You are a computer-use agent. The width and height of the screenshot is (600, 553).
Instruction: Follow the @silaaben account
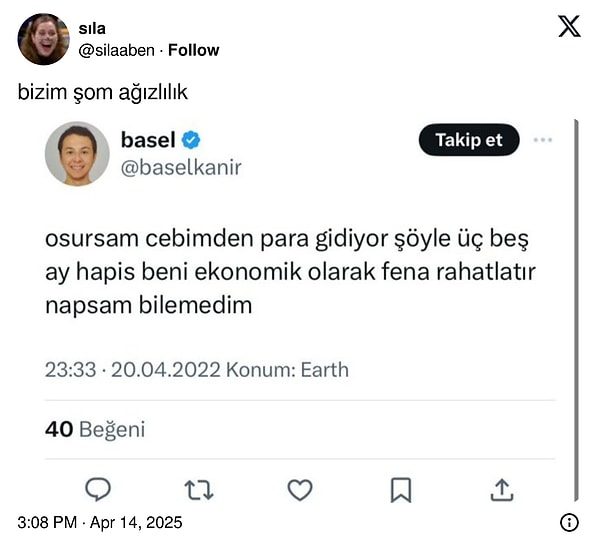(x=194, y=50)
